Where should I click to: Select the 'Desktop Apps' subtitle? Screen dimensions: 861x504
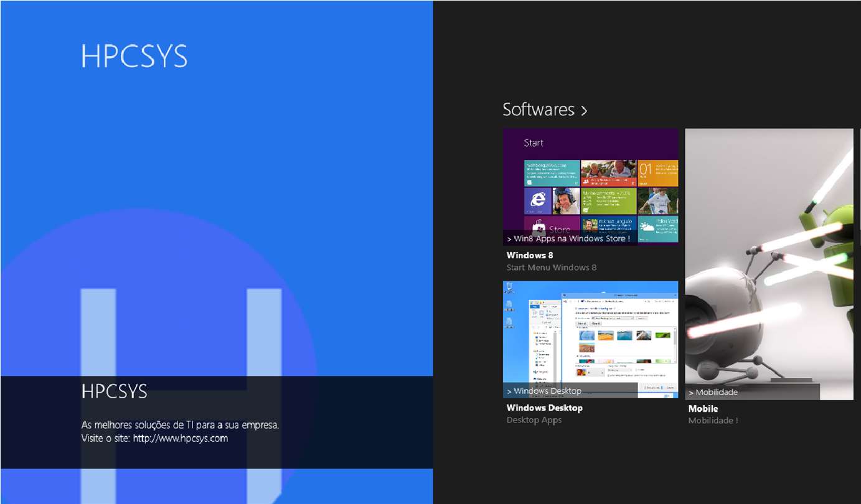[534, 420]
